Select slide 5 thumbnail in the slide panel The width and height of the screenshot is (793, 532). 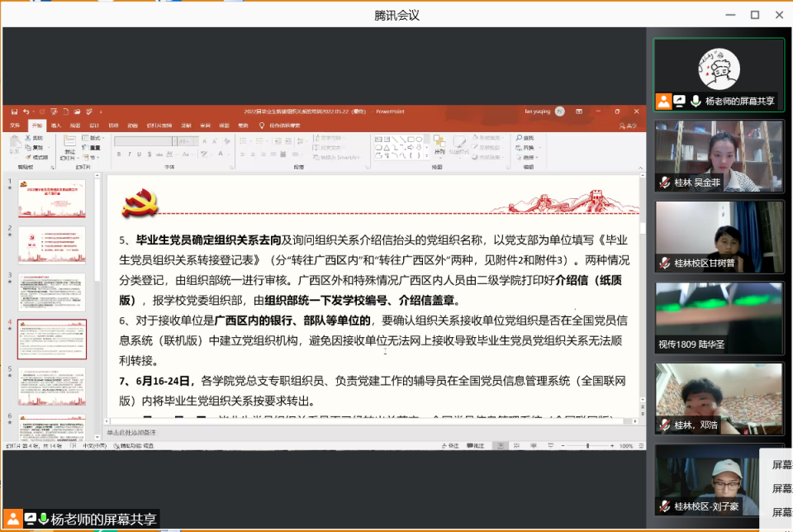click(x=51, y=386)
